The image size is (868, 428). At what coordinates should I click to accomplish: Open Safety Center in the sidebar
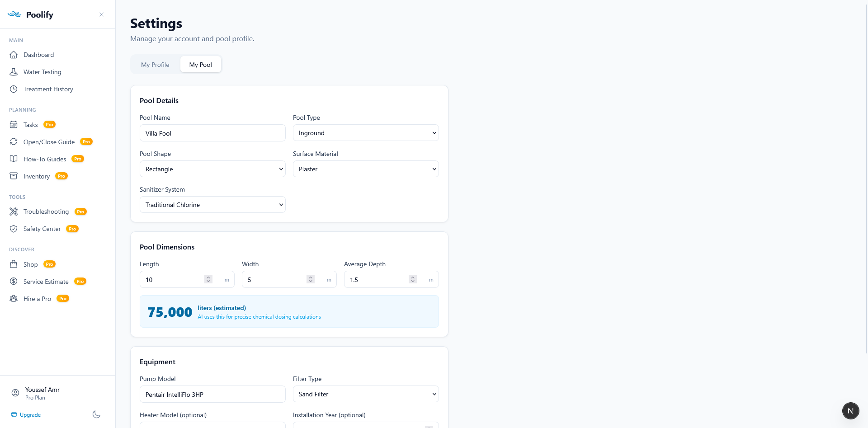click(42, 229)
